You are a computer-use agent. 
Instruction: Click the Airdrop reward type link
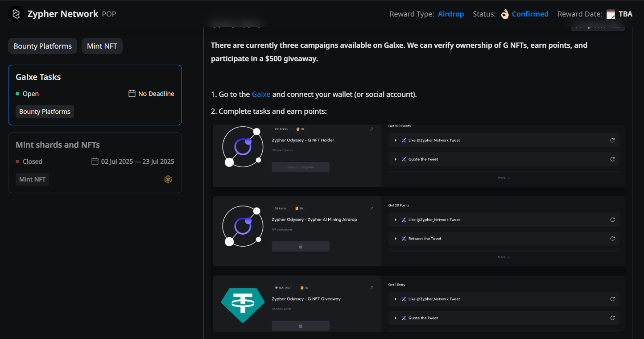point(451,14)
